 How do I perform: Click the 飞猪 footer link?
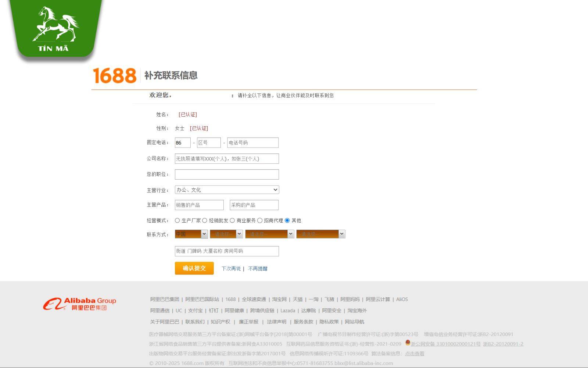click(329, 299)
